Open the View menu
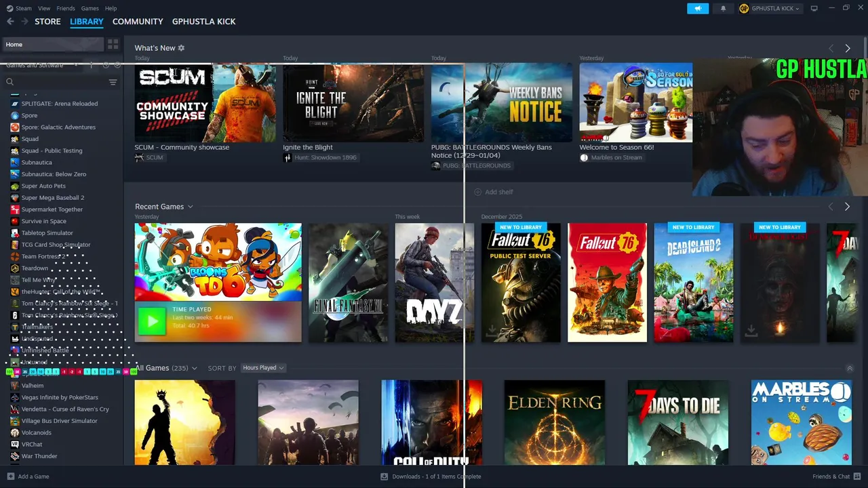Viewport: 868px width, 488px height. click(44, 8)
